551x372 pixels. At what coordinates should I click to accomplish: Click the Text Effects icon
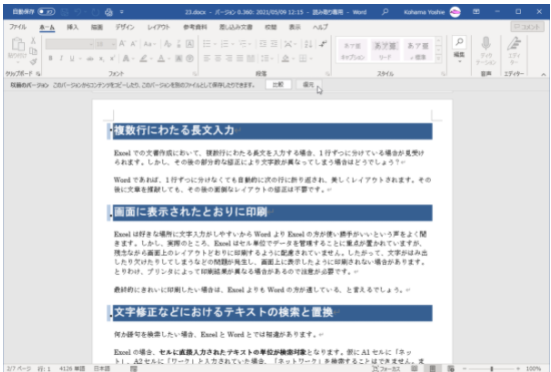click(125, 58)
